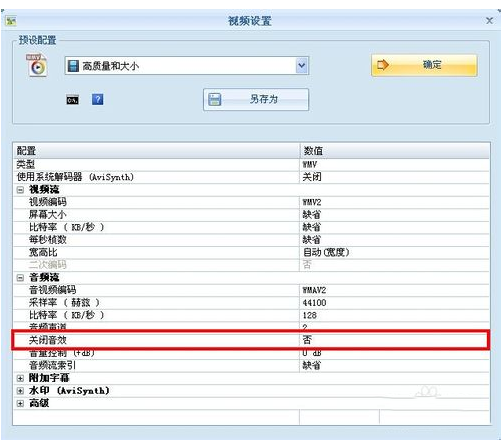Image resolution: width=501 pixels, height=442 pixels.
Task: Expand the 高级 section
Action: point(20,403)
